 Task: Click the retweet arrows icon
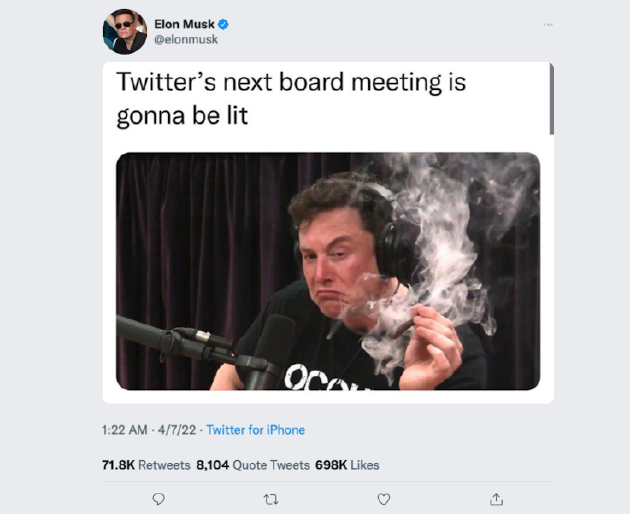coord(271,500)
